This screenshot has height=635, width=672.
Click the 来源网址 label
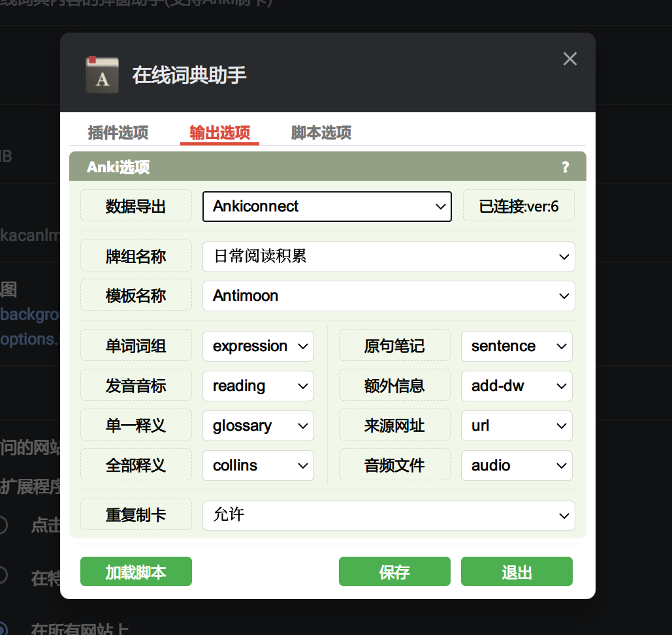tap(394, 426)
